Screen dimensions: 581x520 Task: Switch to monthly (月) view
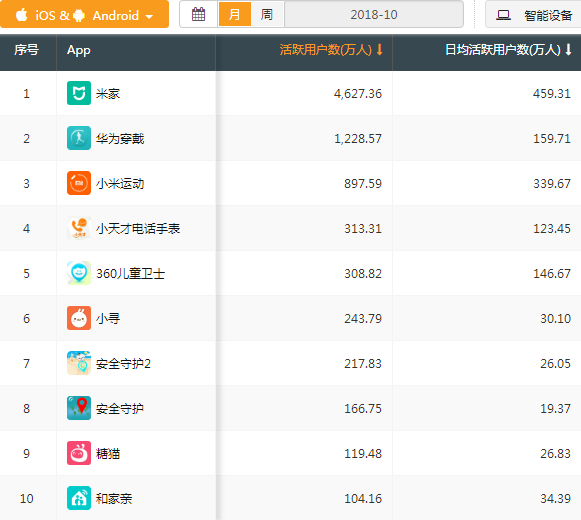235,14
